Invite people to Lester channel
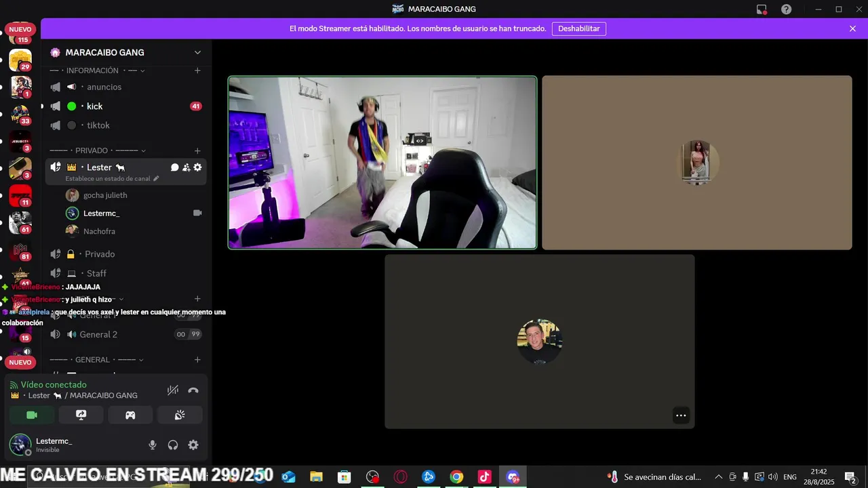The image size is (868, 488). pos(186,167)
